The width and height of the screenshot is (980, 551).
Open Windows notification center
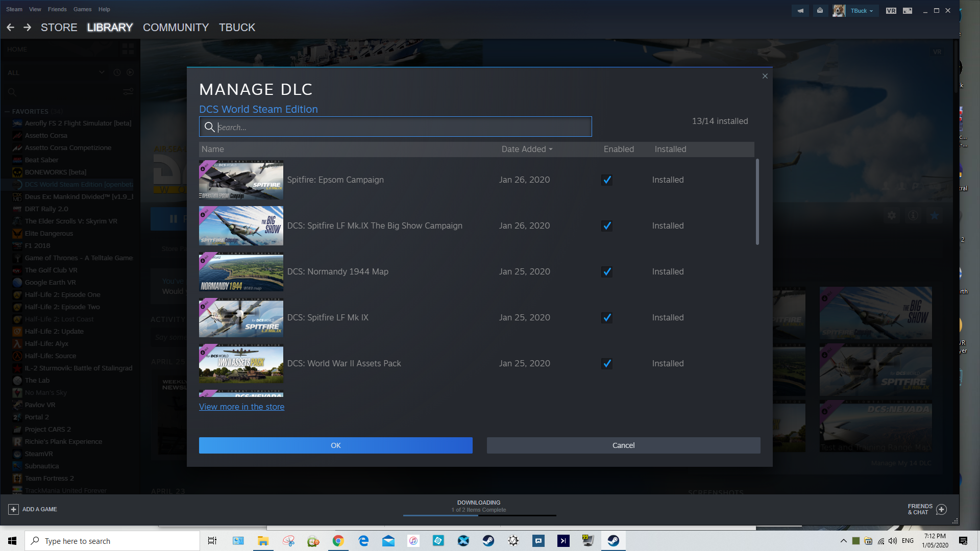[x=963, y=541]
